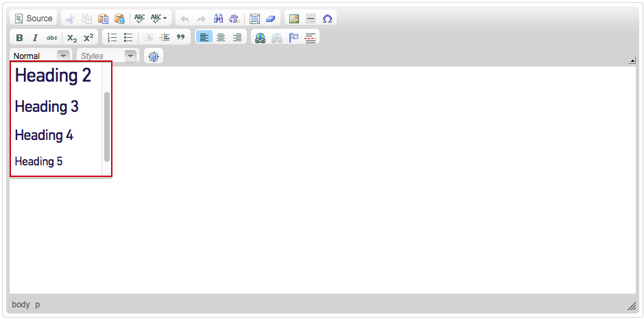
Task: Click the format list scrollbar
Action: pos(106,126)
